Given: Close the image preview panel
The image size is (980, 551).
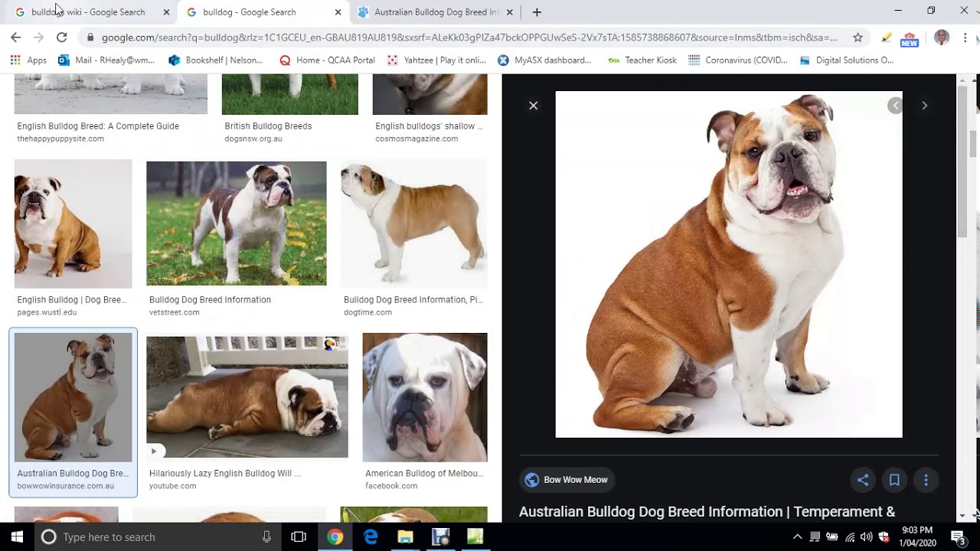Looking at the screenshot, I should click(x=534, y=106).
